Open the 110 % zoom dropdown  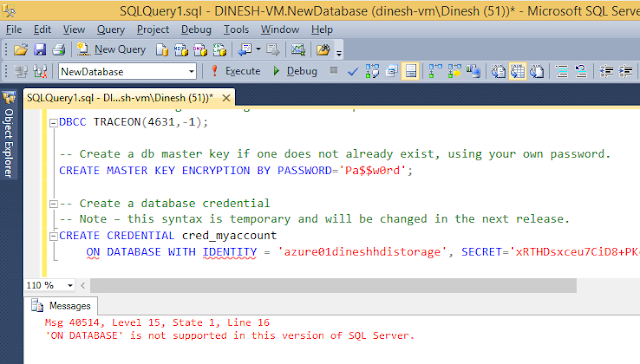pyautogui.click(x=50, y=285)
